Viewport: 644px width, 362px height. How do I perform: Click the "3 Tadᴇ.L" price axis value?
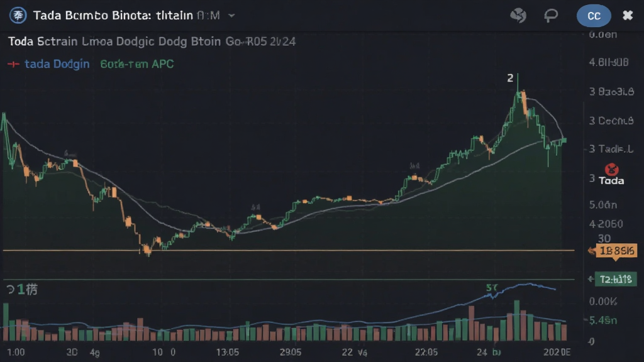(x=611, y=149)
